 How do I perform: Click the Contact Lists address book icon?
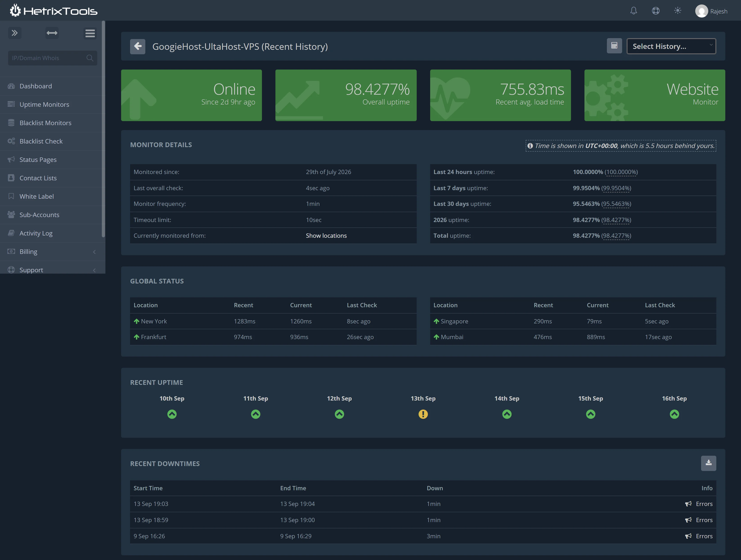tap(11, 178)
